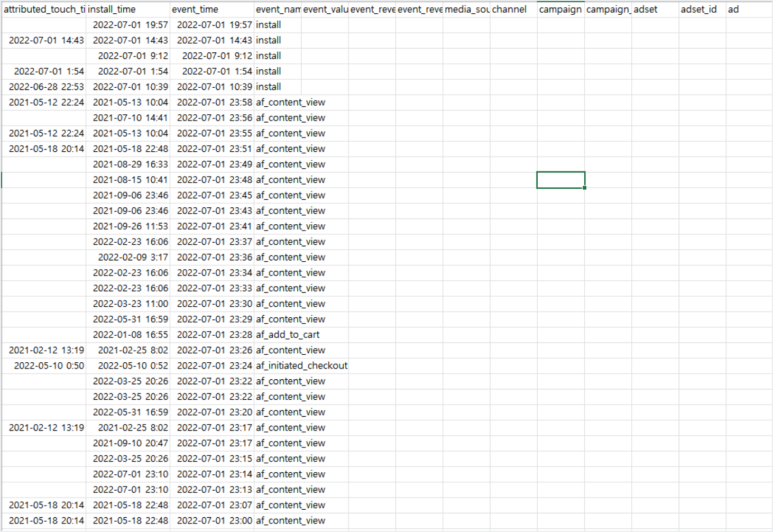Screen dimensions: 773x532
Task: Select install time cell 2022-01-08 16:55
Action: click(130, 335)
